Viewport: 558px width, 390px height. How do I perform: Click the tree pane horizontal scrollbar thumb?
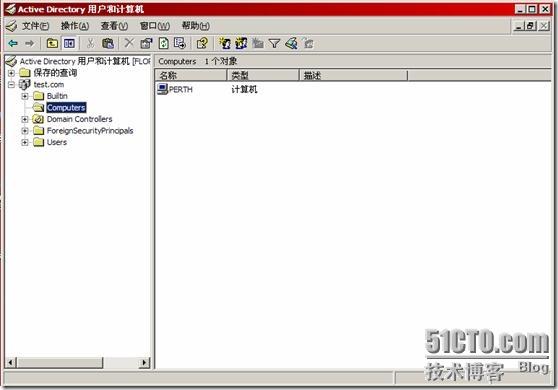pyautogui.click(x=60, y=362)
